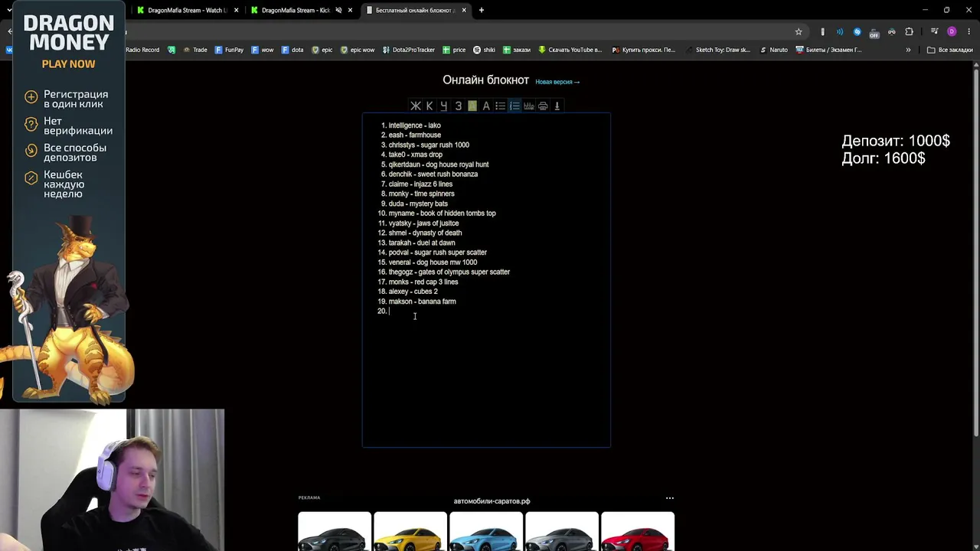Click the line 'makson - banana farm'

[422, 302]
